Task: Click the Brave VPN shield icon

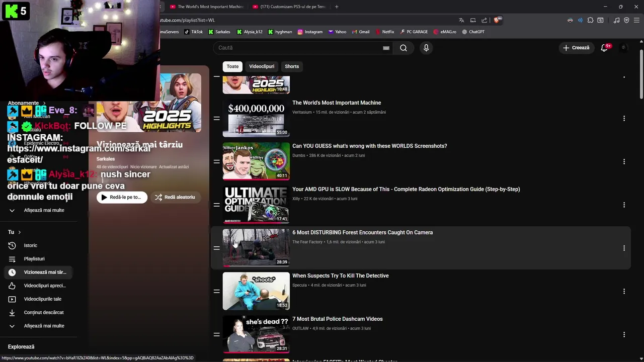Action: [x=626, y=20]
